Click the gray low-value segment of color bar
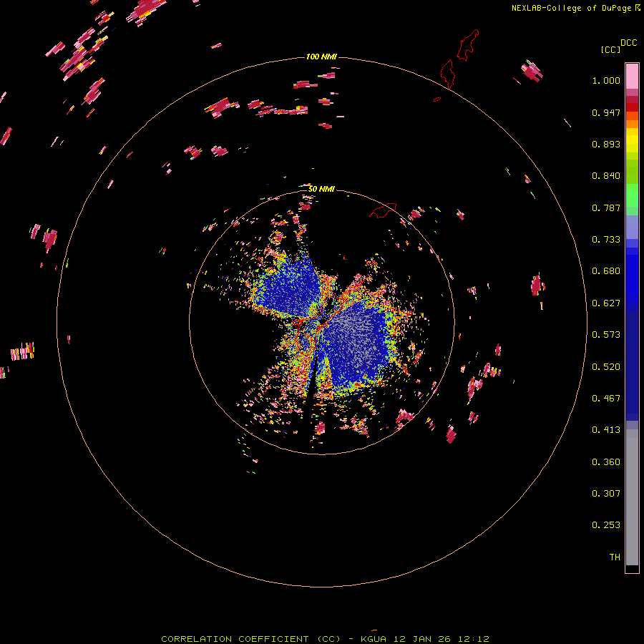This screenshot has width=644, height=644. click(632, 497)
